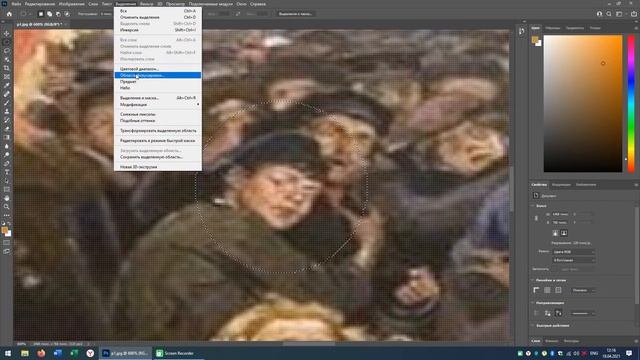
Task: Select the Eraser tool
Action: [7, 129]
